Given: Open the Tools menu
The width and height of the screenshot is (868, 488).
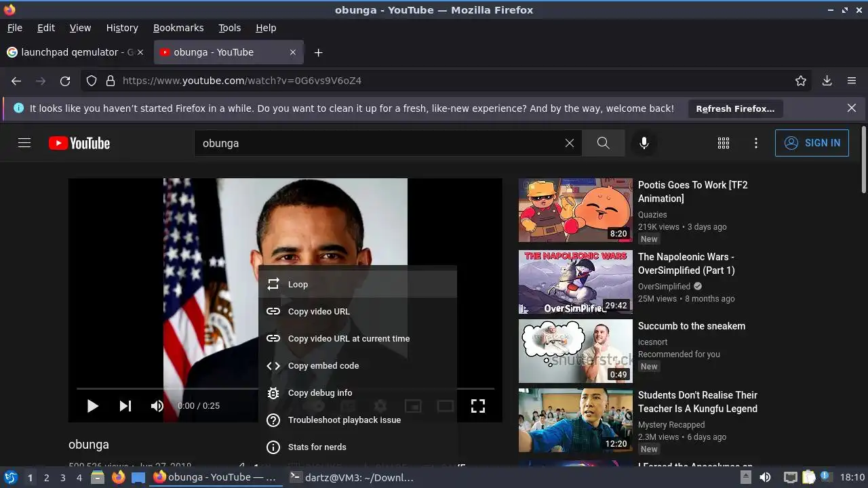Looking at the screenshot, I should (230, 28).
